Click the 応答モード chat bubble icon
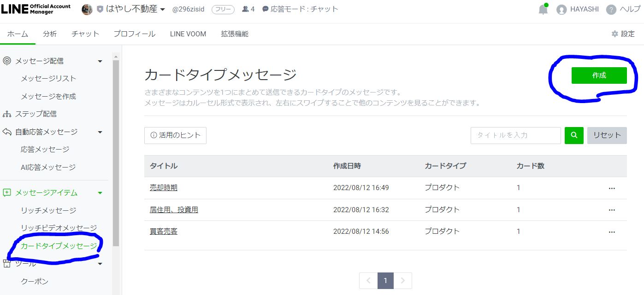This screenshot has height=295, width=644. (x=266, y=9)
